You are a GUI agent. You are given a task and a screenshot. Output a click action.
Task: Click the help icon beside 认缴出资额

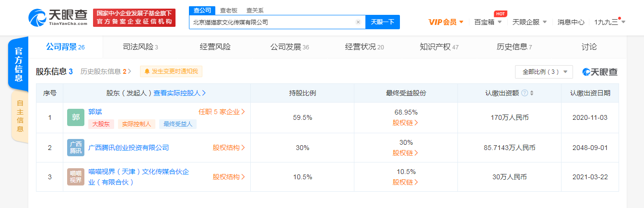pos(525,93)
